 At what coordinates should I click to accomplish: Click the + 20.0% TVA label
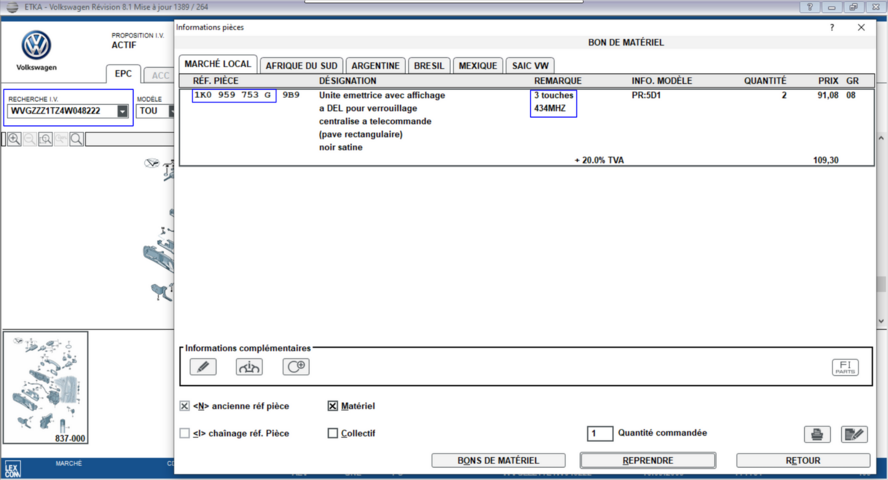click(599, 160)
